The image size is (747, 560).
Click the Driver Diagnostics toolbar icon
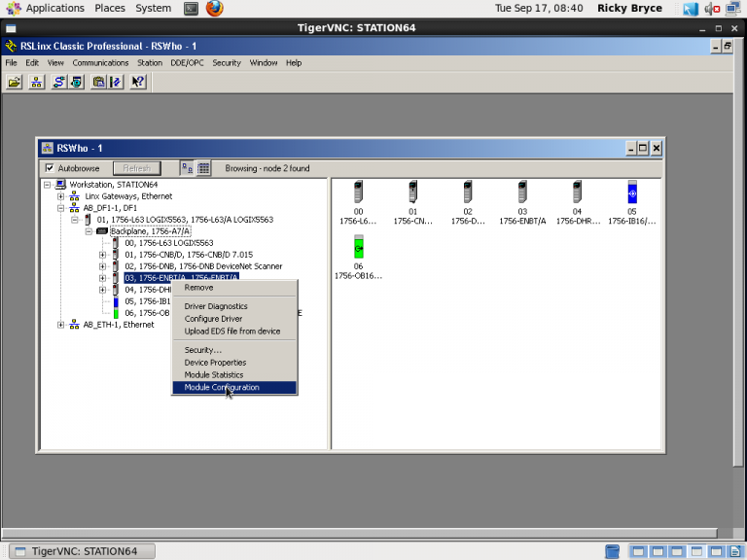[76, 82]
